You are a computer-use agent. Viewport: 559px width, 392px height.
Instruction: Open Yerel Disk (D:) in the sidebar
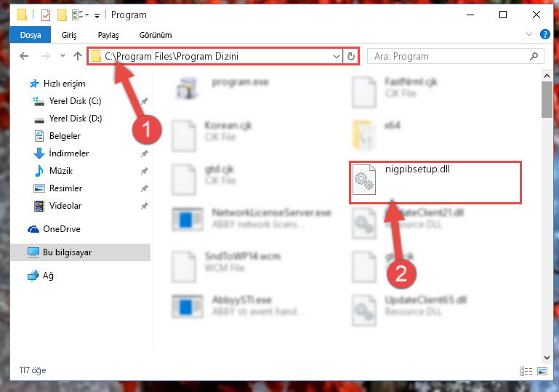(x=67, y=119)
